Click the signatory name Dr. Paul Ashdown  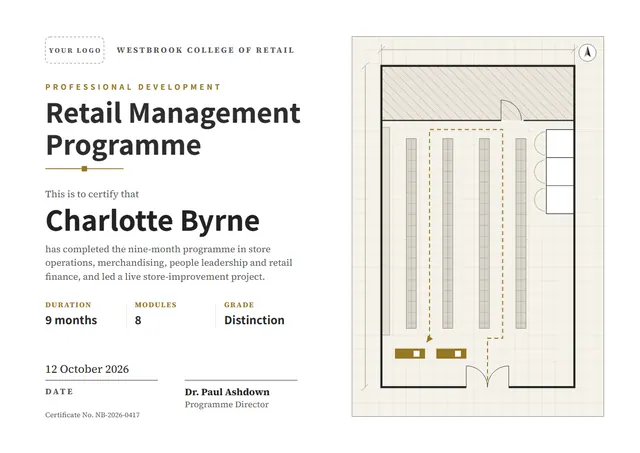(227, 392)
